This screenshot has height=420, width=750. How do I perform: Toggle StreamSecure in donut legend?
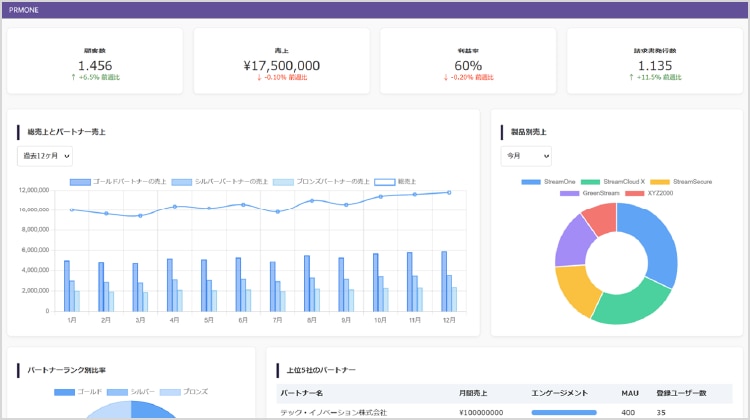pyautogui.click(x=690, y=182)
